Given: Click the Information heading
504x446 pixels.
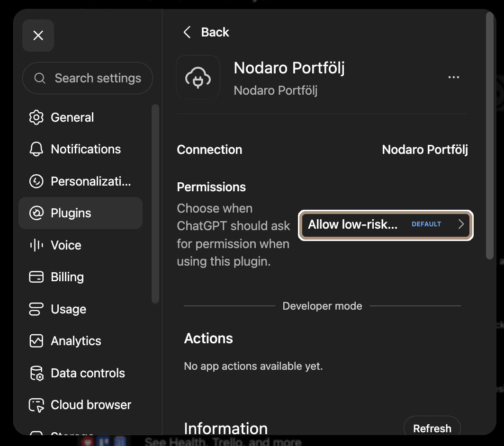Looking at the screenshot, I should [x=225, y=428].
